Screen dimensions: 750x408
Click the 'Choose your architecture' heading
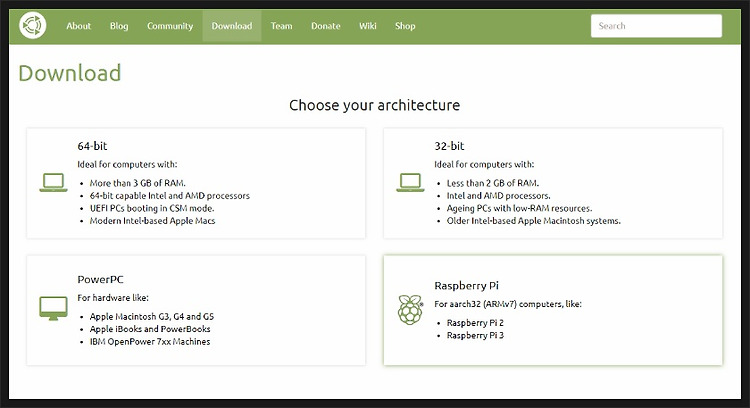click(375, 105)
